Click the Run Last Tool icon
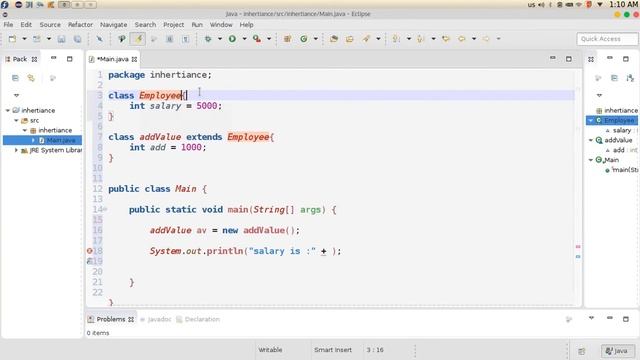Image resolution: width=640 pixels, height=360 pixels. click(257, 39)
